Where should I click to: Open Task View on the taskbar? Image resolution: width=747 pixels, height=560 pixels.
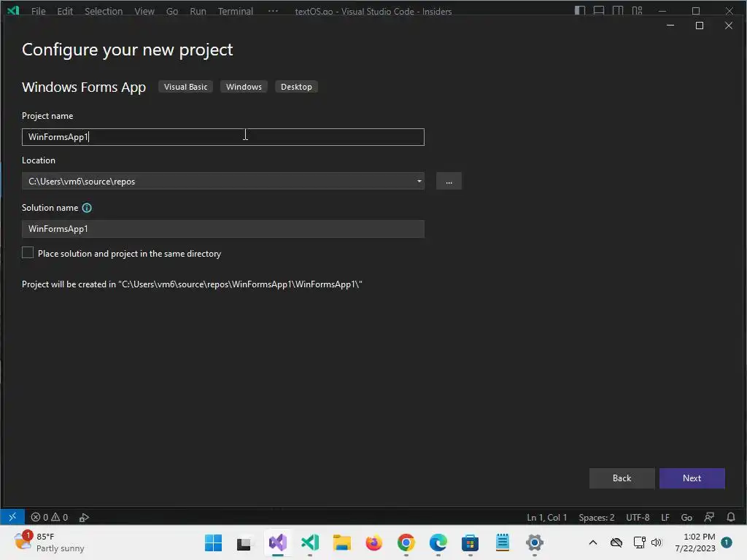click(x=244, y=542)
